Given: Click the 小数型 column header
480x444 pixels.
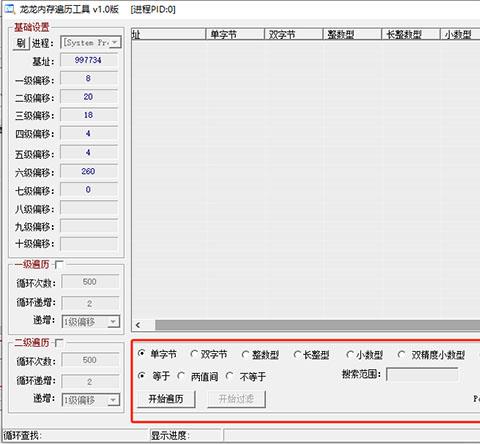Looking at the screenshot, I should 460,34.
